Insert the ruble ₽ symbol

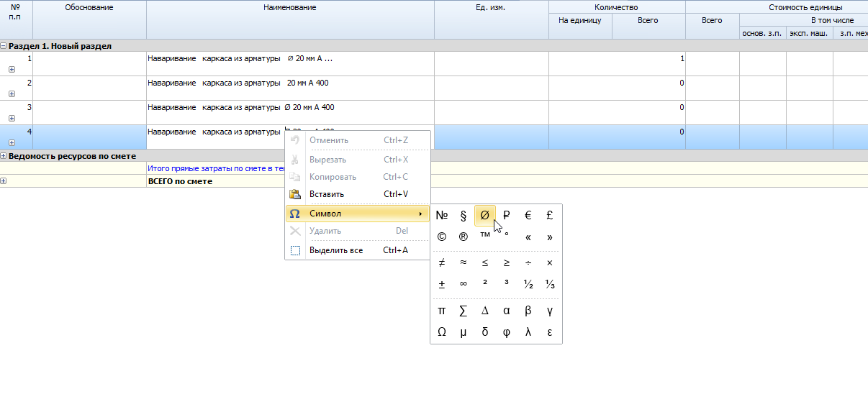(507, 215)
